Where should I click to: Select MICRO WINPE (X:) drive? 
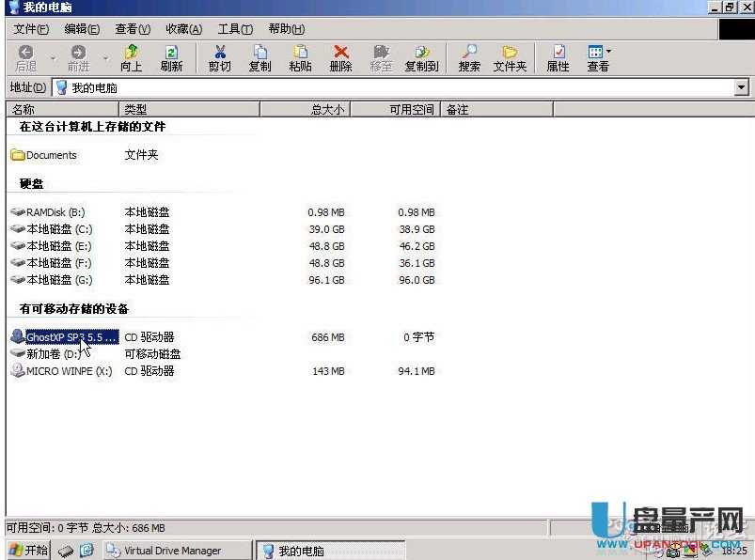tap(68, 371)
